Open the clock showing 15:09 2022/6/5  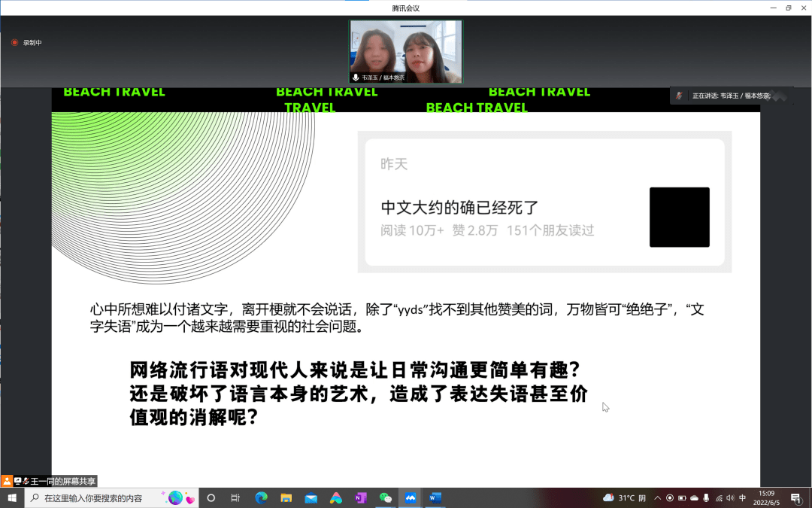click(x=766, y=498)
